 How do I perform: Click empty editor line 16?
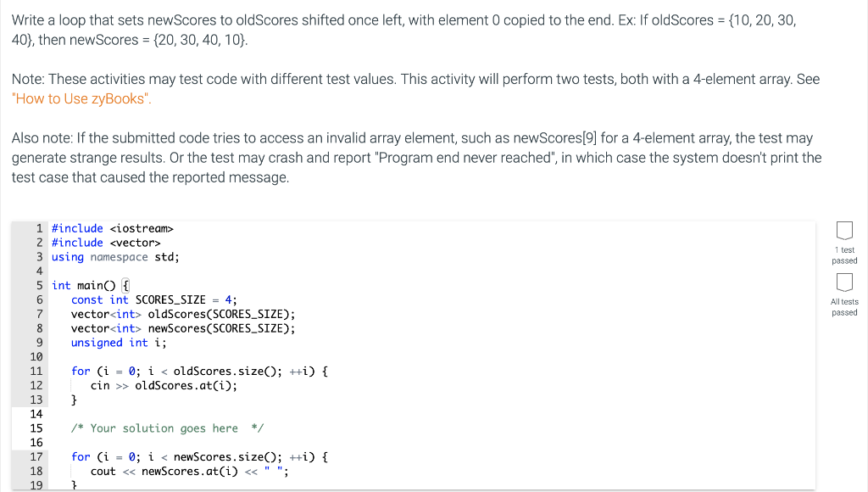[x=431, y=442]
